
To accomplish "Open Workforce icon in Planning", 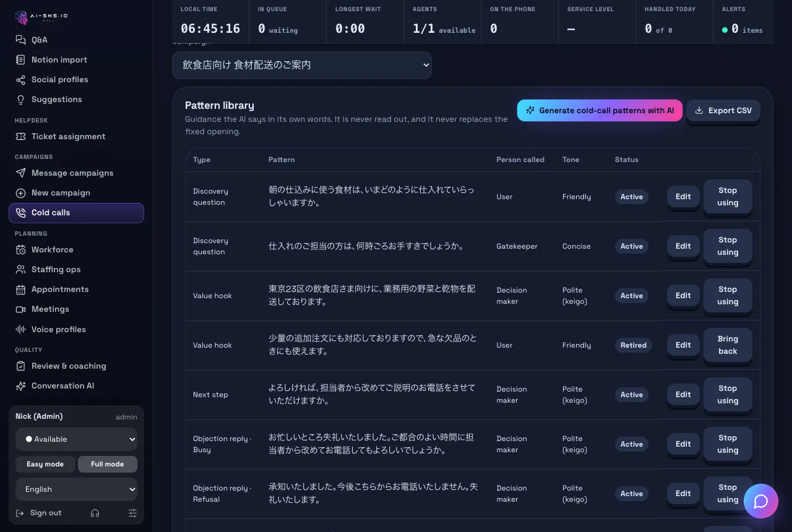I will [x=20, y=249].
